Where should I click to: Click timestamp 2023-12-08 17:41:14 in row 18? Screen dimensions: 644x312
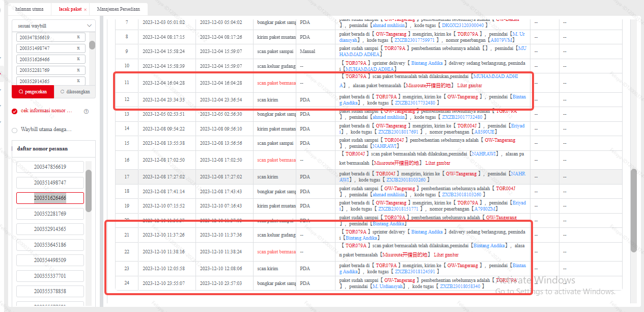[x=163, y=191]
